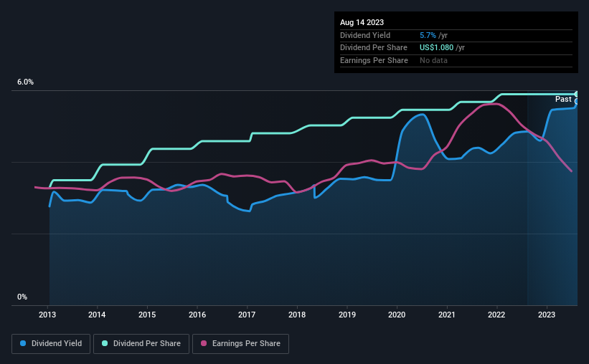Select the 2020 year on the timeline
This screenshot has width=589, height=364.
click(397, 314)
